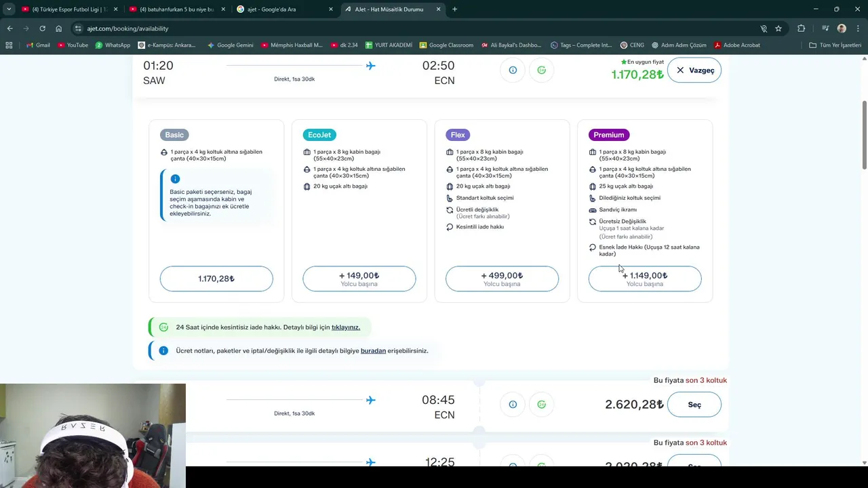Reload the current page
The width and height of the screenshot is (868, 488).
point(42,28)
